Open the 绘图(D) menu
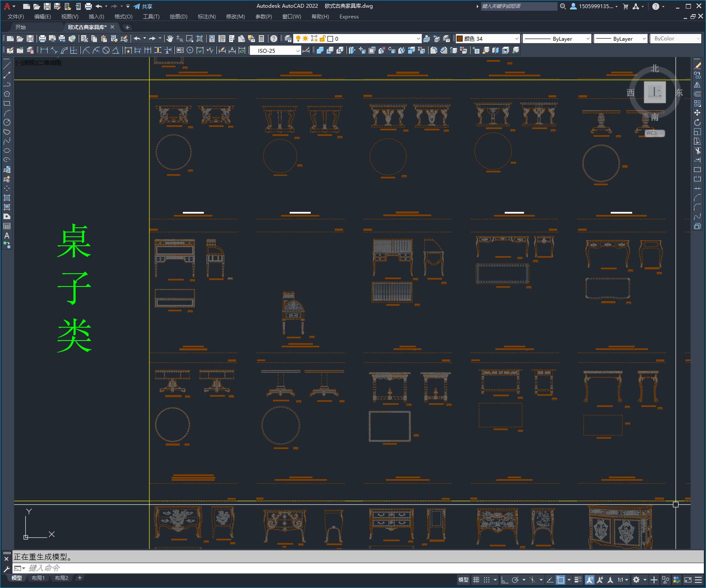This screenshot has height=588, width=706. tap(179, 17)
